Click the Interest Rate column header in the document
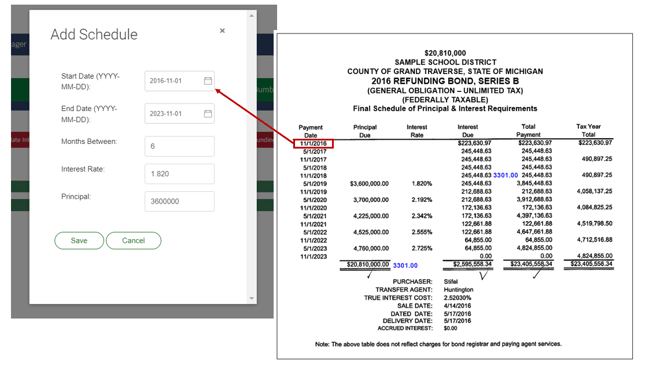 pos(417,131)
